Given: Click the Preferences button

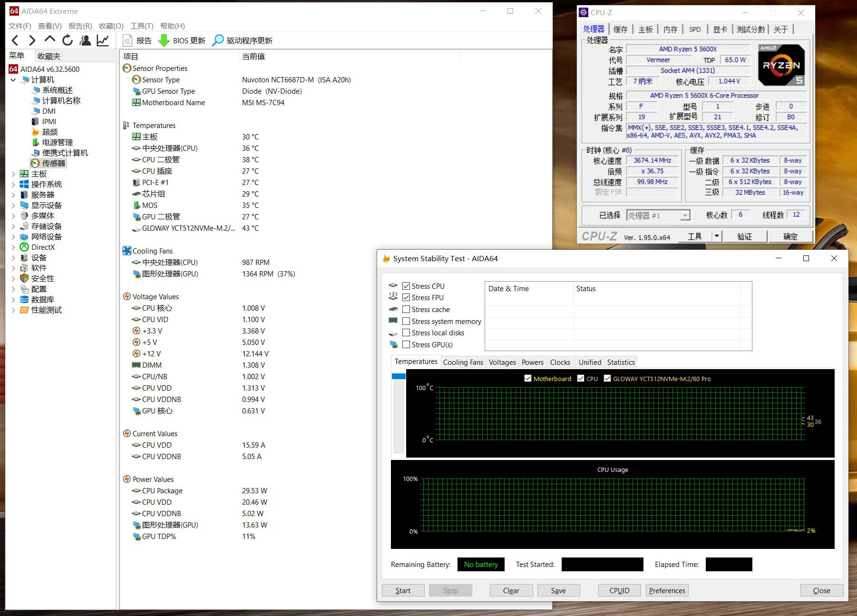Looking at the screenshot, I should [x=667, y=590].
